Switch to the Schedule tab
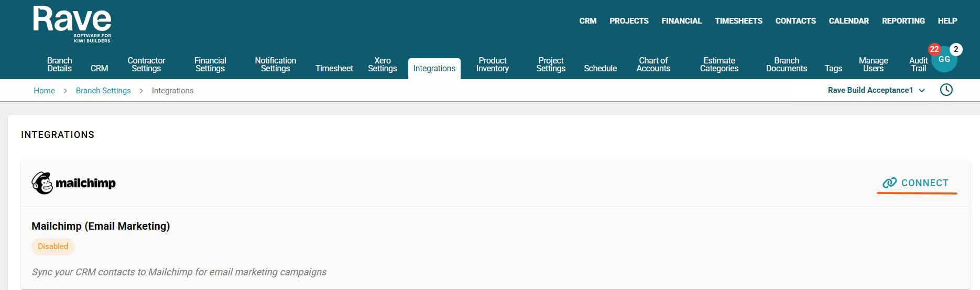980x290 pixels. point(601,69)
